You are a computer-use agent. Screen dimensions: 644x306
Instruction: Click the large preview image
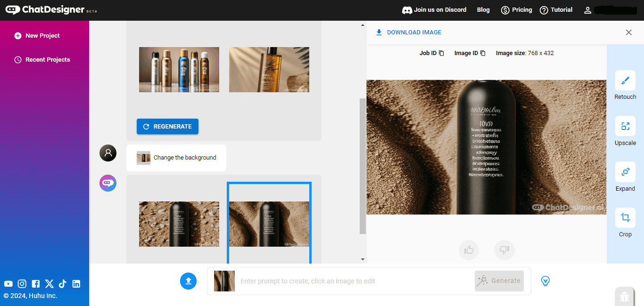point(487,147)
